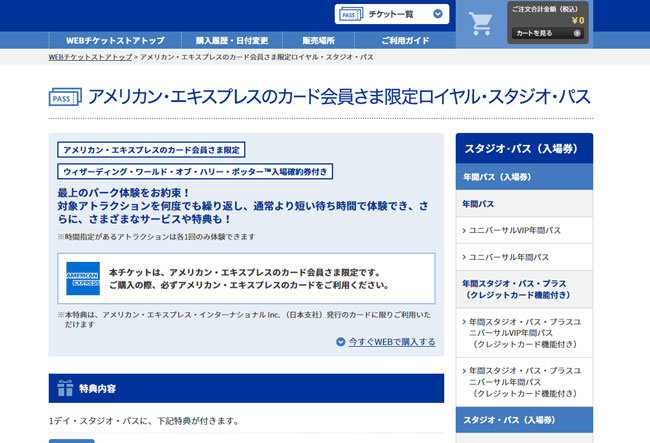This screenshot has width=650, height=443.
Task: Open the 購入履歴・日付変更 menu tab
Action: pyautogui.click(x=232, y=40)
